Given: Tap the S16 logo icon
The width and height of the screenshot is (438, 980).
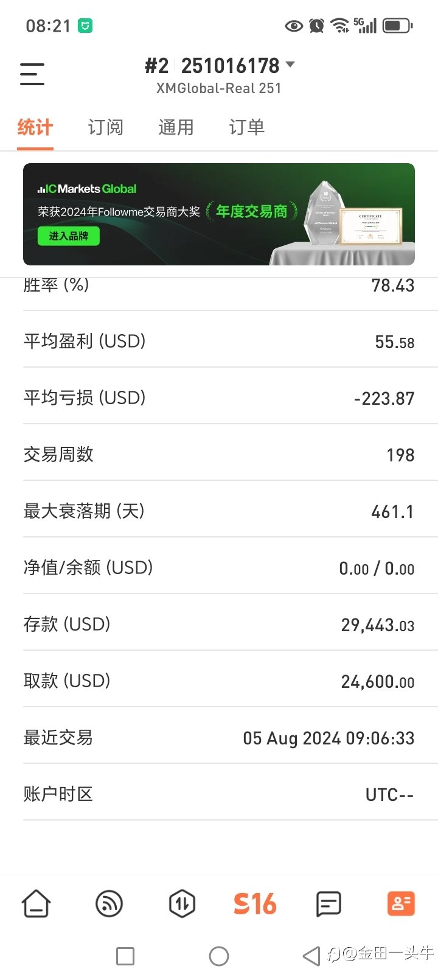Looking at the screenshot, I should pos(255,904).
